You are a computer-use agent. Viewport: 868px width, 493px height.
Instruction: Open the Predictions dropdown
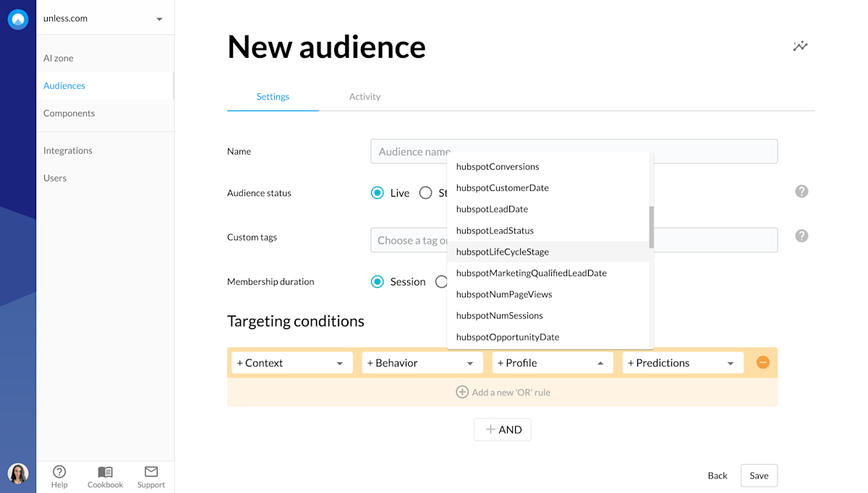pos(682,362)
